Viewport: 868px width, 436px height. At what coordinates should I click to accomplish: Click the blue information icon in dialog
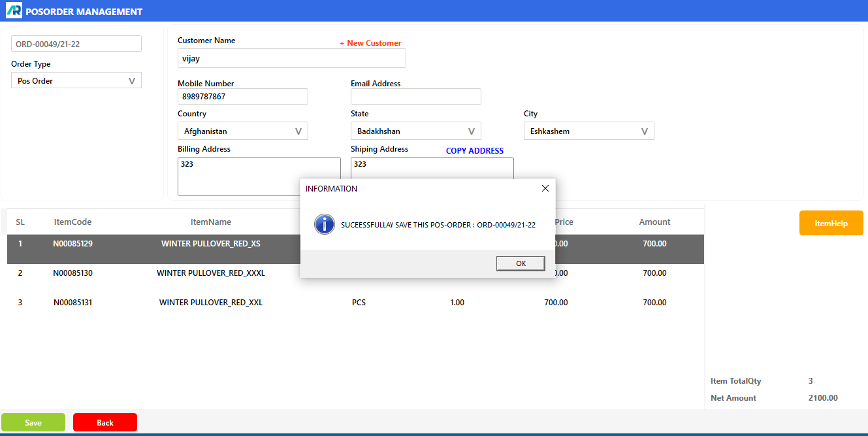[324, 224]
